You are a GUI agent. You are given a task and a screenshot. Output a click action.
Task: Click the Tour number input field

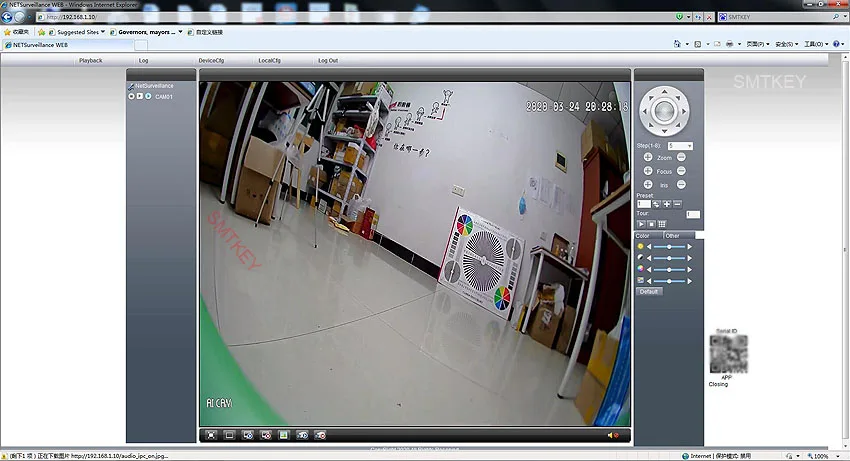click(693, 214)
